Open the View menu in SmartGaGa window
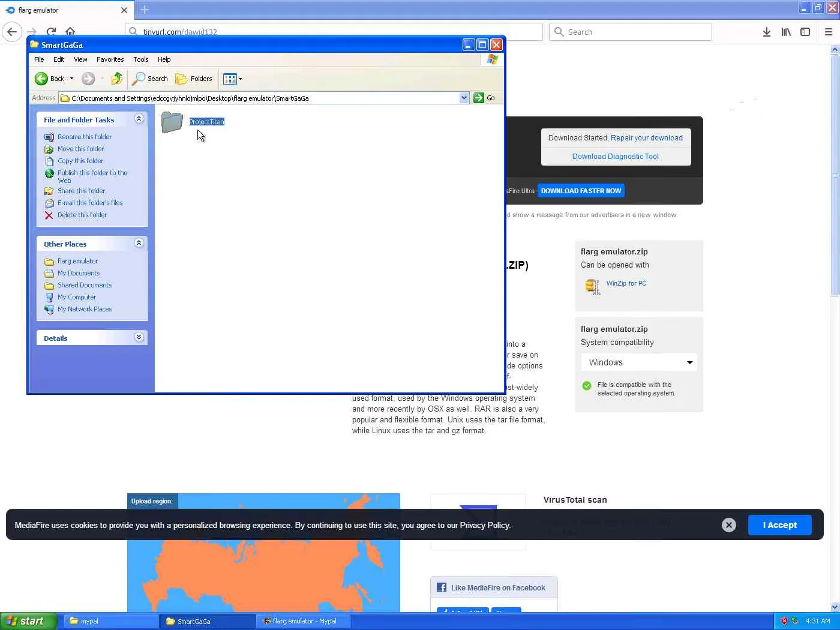This screenshot has height=630, width=840. pos(80,59)
